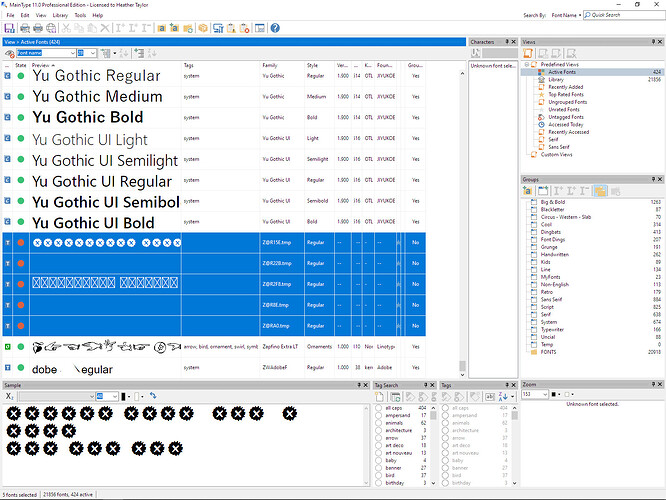Open the Tools menu
The width and height of the screenshot is (666, 500).
[80, 15]
